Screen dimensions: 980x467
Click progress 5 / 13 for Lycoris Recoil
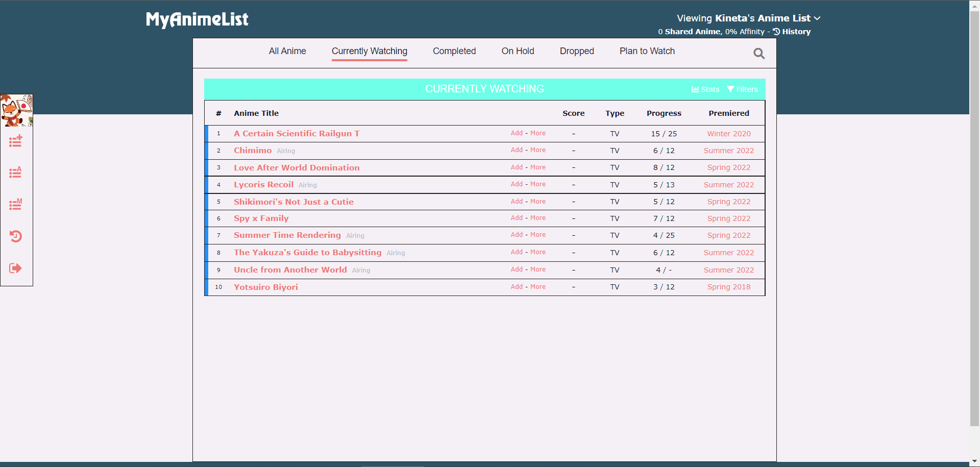(664, 185)
